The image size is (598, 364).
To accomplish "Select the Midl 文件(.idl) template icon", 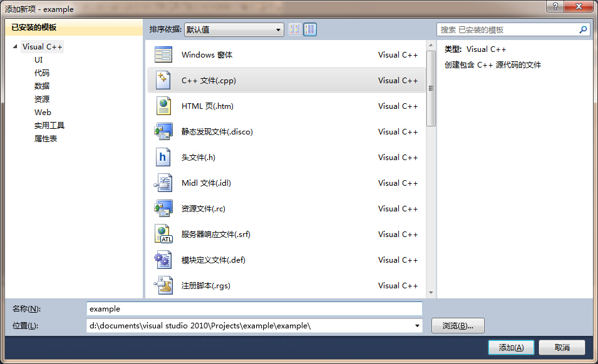I will pos(163,183).
